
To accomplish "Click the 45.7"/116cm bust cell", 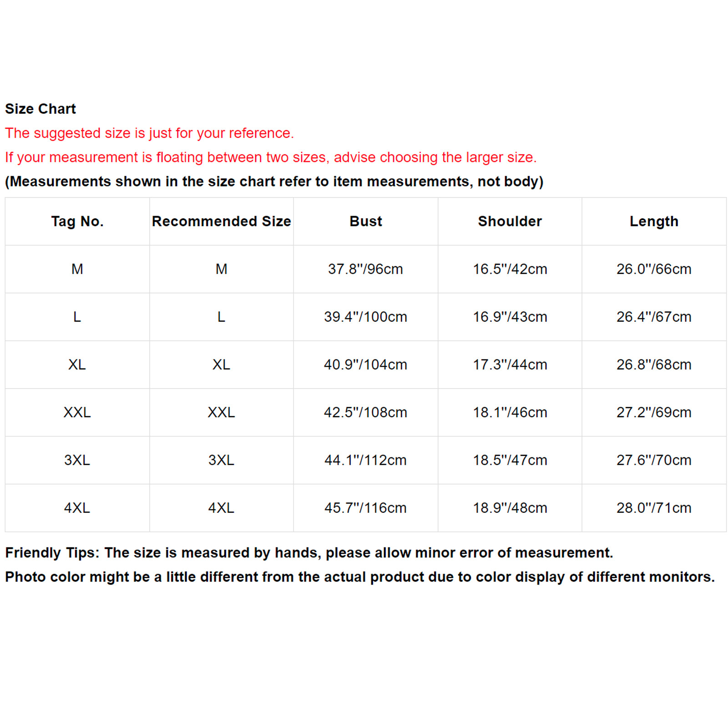I will tap(365, 508).
